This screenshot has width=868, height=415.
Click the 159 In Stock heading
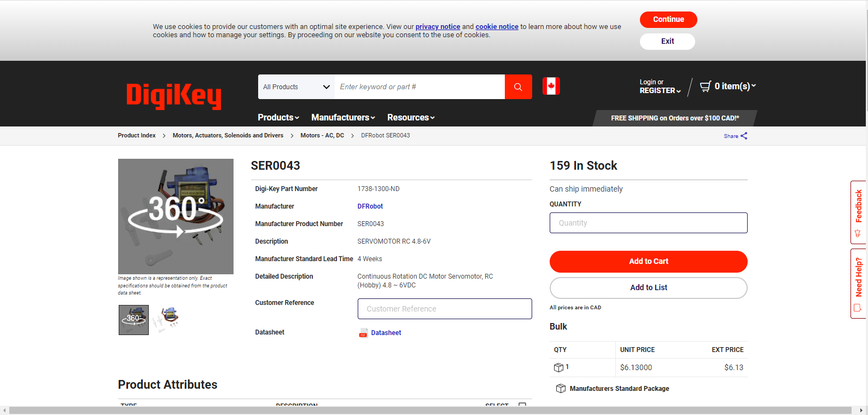(x=583, y=166)
